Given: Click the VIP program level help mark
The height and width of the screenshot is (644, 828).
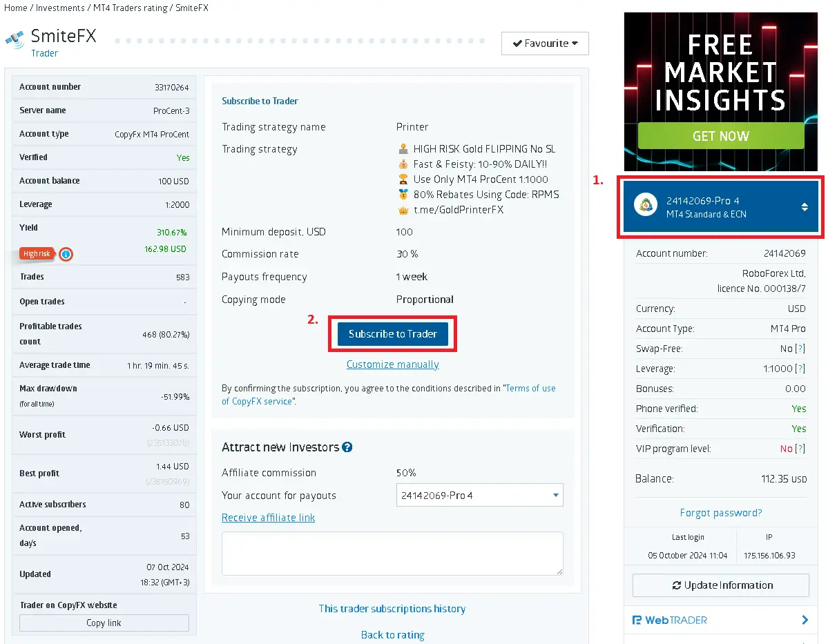Looking at the screenshot, I should tap(800, 449).
